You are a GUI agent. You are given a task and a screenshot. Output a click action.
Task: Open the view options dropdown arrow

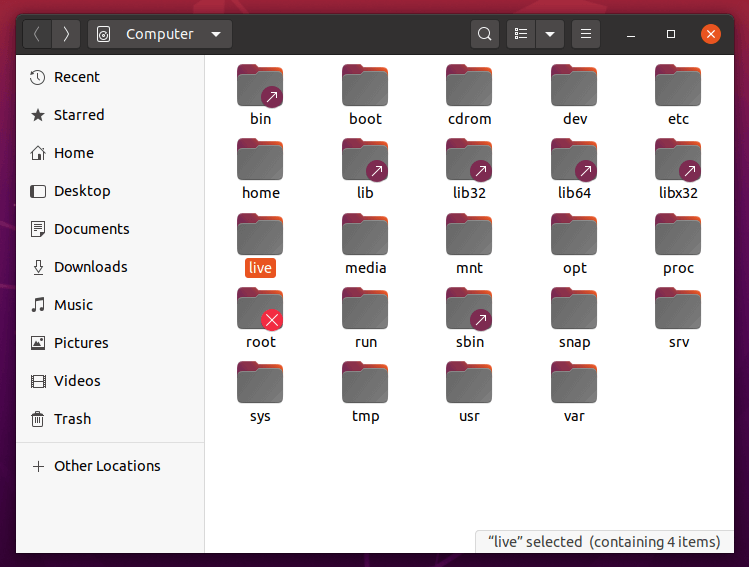pyautogui.click(x=549, y=34)
